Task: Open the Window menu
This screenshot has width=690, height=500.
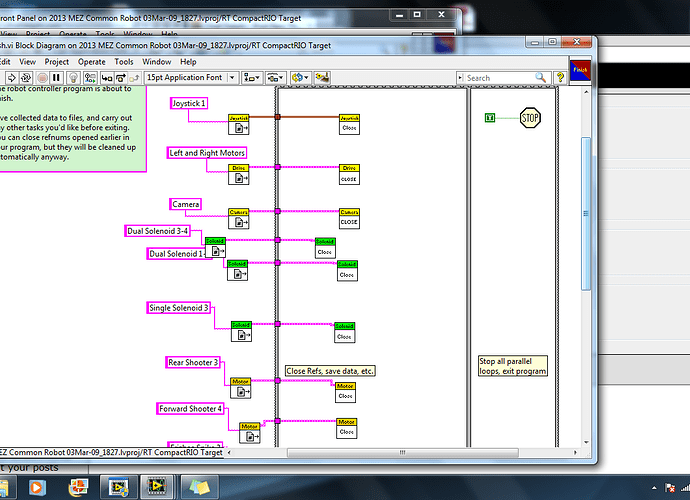Action: 156,62
